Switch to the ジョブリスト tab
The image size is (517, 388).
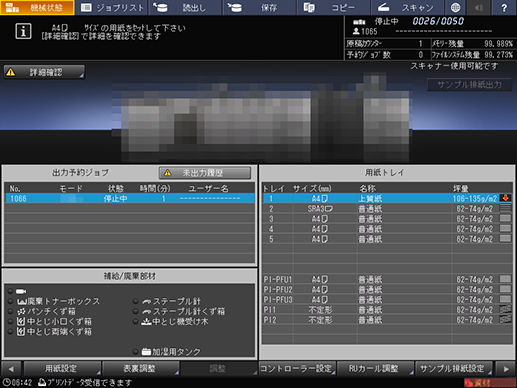click(112, 7)
